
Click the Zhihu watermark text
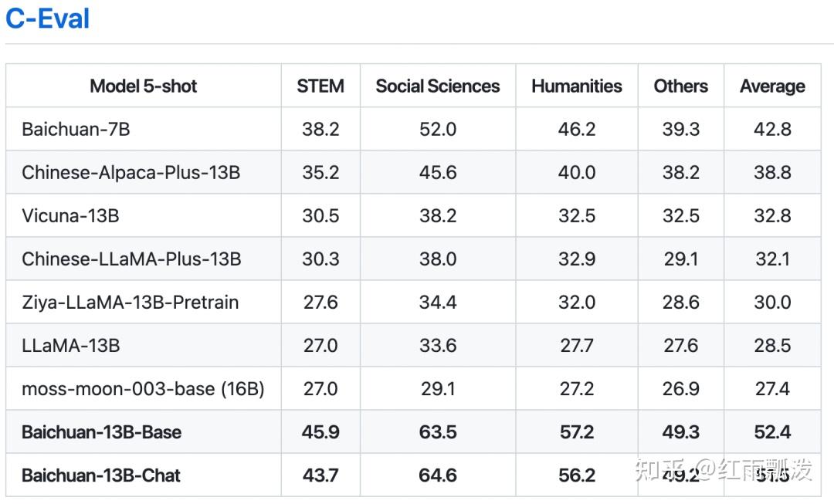[x=724, y=469]
